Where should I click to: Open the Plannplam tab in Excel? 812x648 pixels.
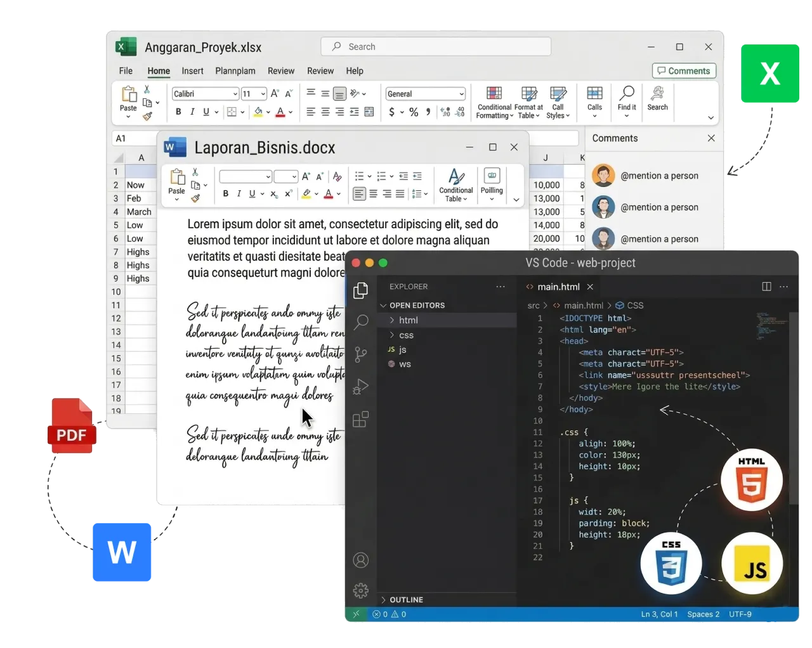point(235,71)
